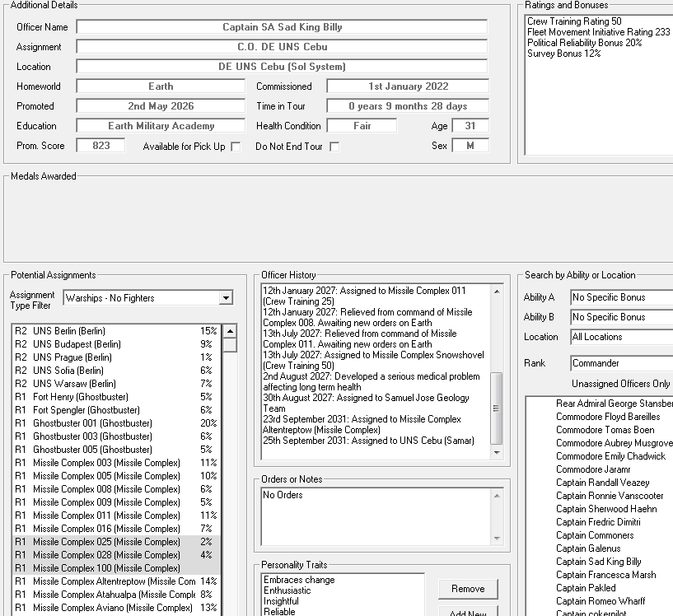Select Survey Bonus 12% rating line
Screen dimensions: 673x616
pos(564,54)
